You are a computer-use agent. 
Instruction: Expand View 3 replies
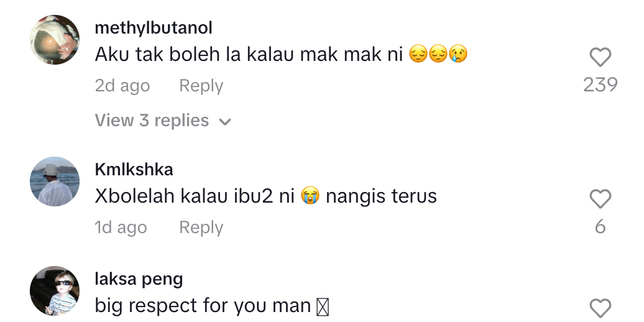[152, 121]
